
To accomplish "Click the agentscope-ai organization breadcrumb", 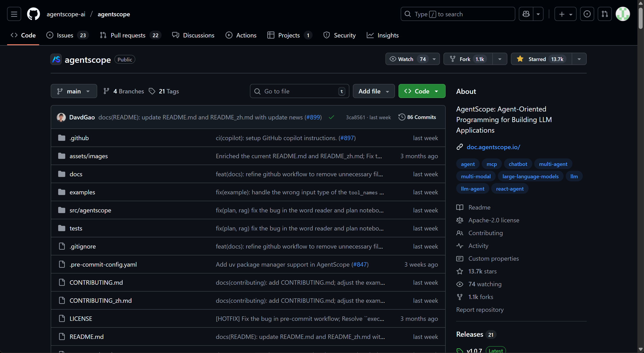I will pos(66,14).
